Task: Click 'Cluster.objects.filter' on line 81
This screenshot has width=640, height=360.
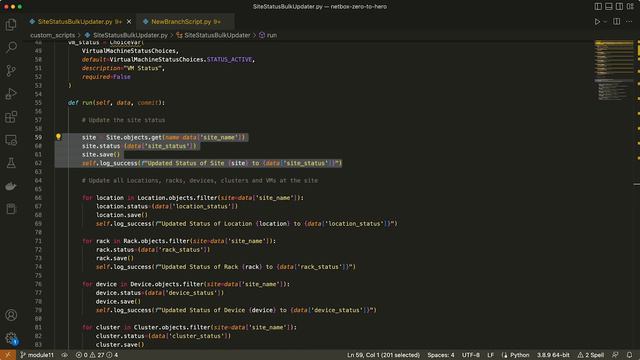Action: (x=173, y=327)
